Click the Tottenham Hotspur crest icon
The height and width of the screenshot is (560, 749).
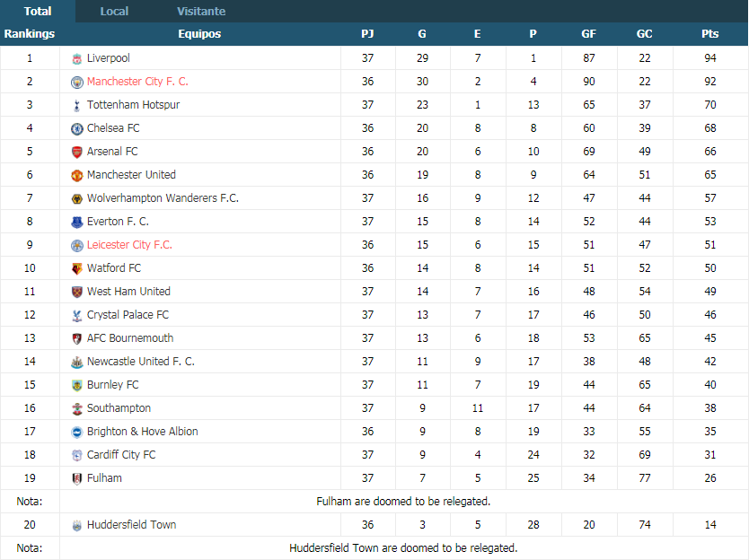76,106
